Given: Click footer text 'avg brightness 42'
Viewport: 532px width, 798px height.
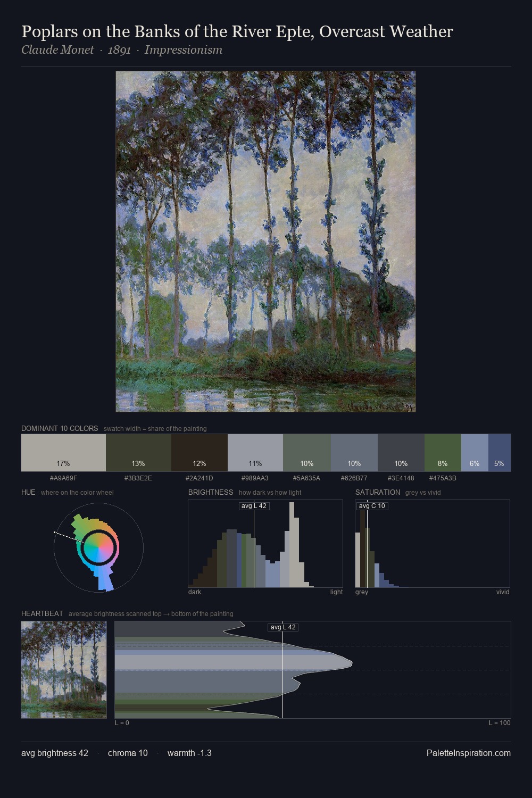Looking at the screenshot, I should click(x=55, y=753).
